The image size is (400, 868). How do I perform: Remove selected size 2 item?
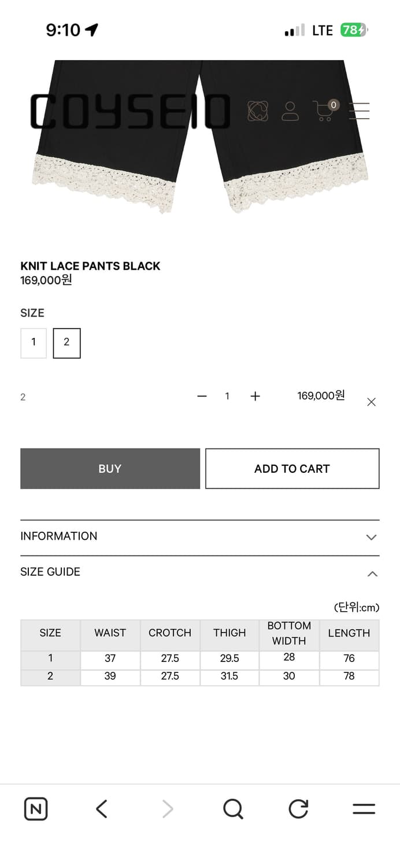pos(371,402)
